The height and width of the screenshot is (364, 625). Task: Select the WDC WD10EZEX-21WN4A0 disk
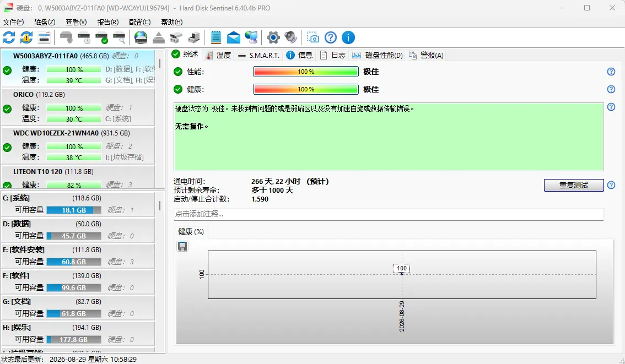[x=78, y=145]
